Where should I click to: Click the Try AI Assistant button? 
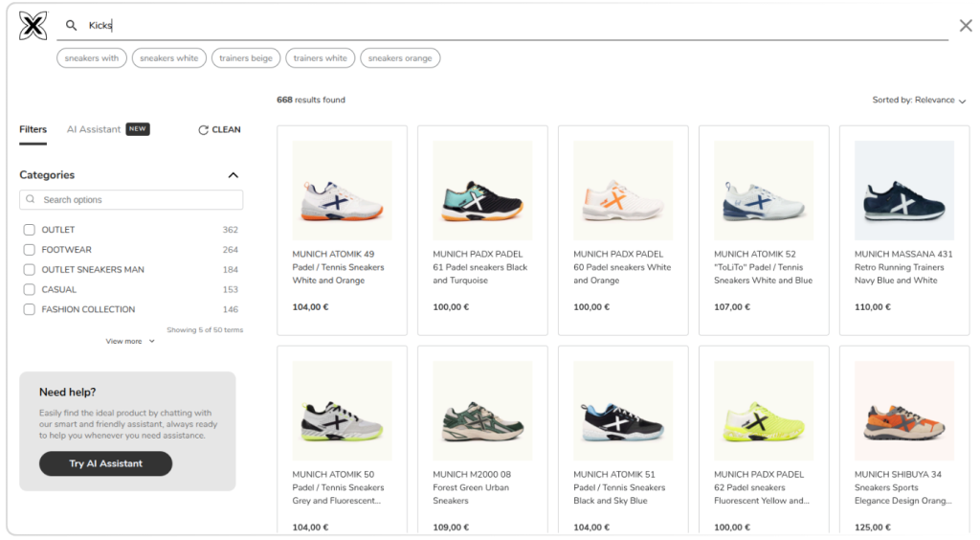click(105, 463)
